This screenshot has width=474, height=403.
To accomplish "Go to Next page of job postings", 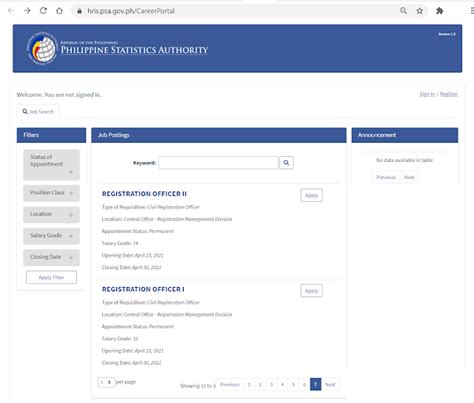I will point(330,384).
